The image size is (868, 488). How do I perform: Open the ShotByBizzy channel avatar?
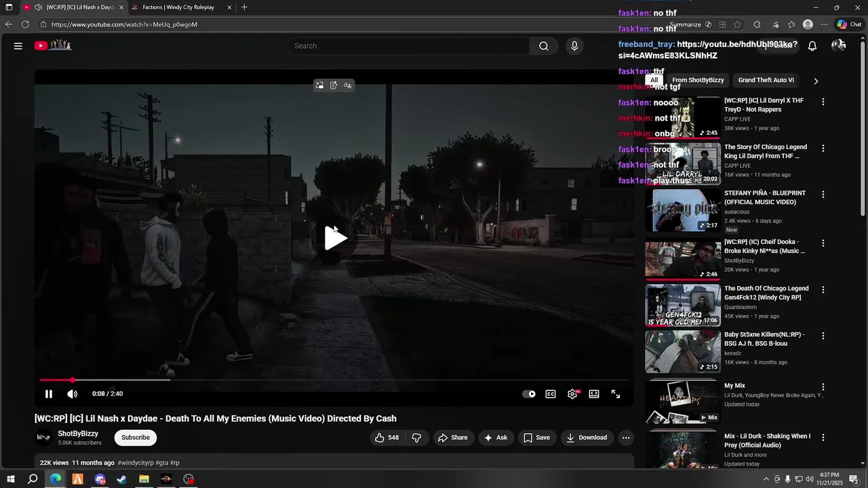coord(43,438)
